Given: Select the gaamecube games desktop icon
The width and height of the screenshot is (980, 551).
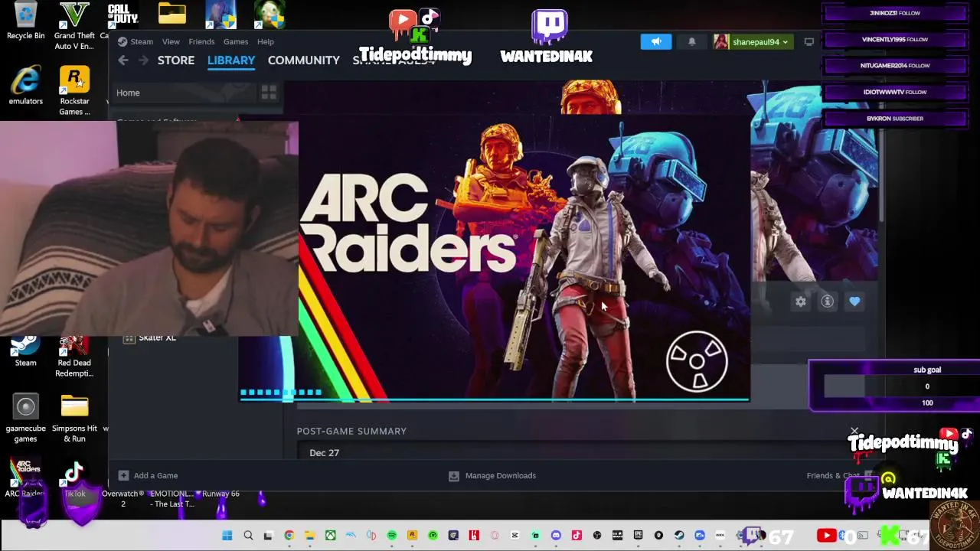Looking at the screenshot, I should [25, 418].
